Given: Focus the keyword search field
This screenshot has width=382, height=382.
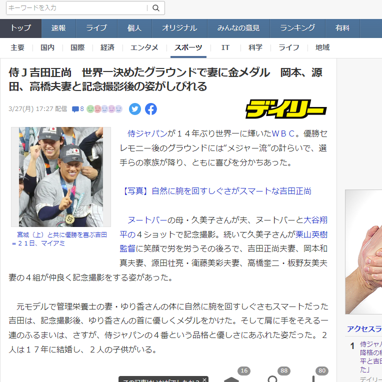Looking at the screenshot, I should pos(77,8).
